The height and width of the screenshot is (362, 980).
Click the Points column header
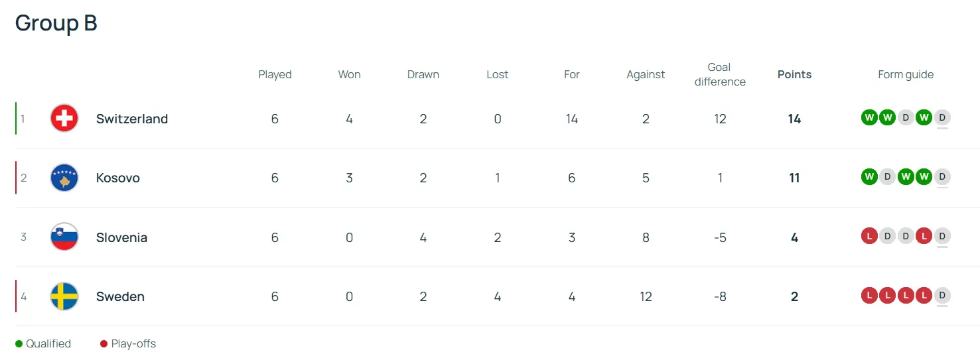[794, 74]
